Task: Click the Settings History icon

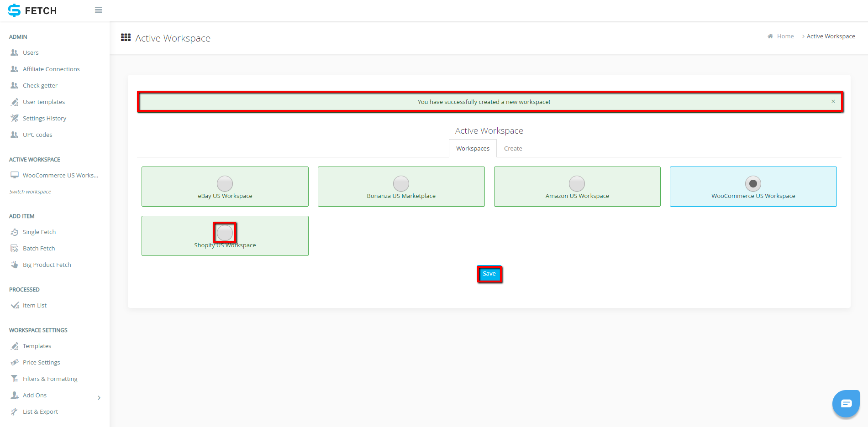Action: pos(15,118)
